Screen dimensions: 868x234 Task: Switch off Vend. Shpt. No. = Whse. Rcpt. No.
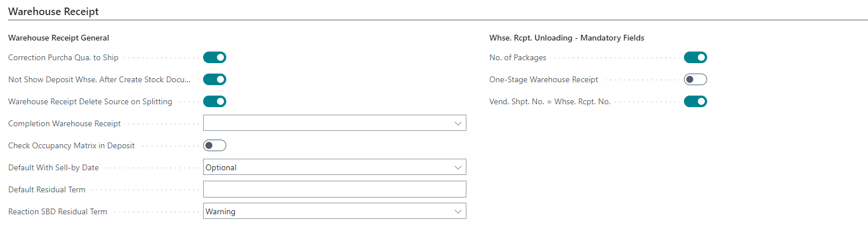coord(695,101)
